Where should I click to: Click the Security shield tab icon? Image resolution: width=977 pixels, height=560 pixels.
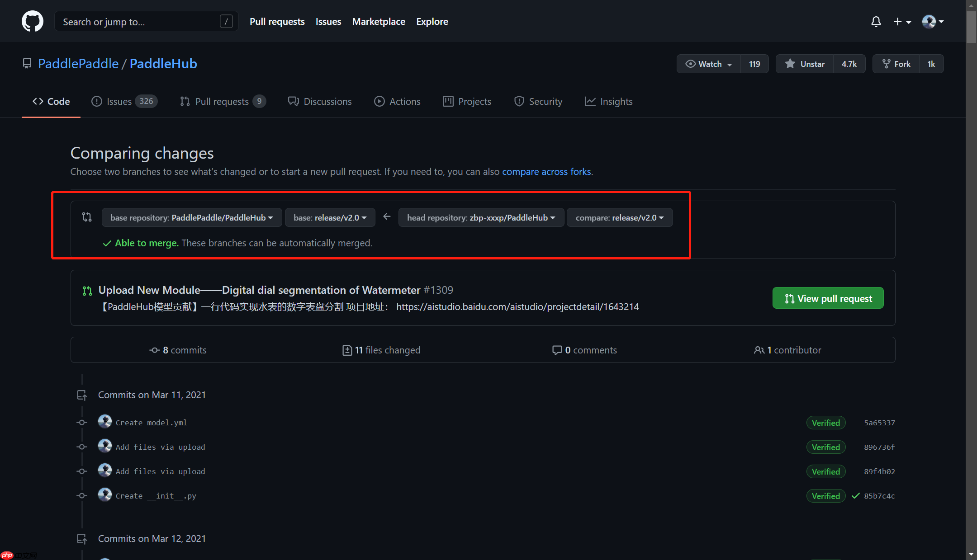click(519, 101)
